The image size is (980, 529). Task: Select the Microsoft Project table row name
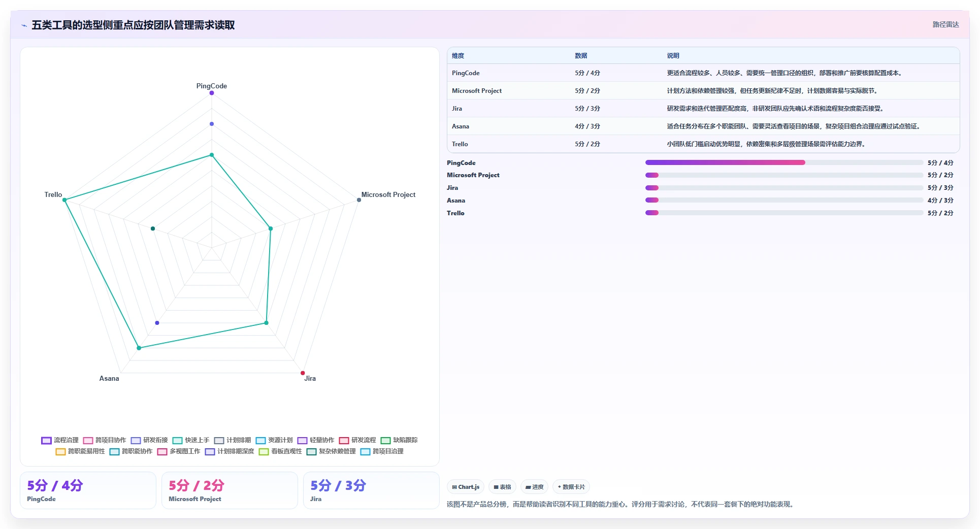pyautogui.click(x=477, y=91)
